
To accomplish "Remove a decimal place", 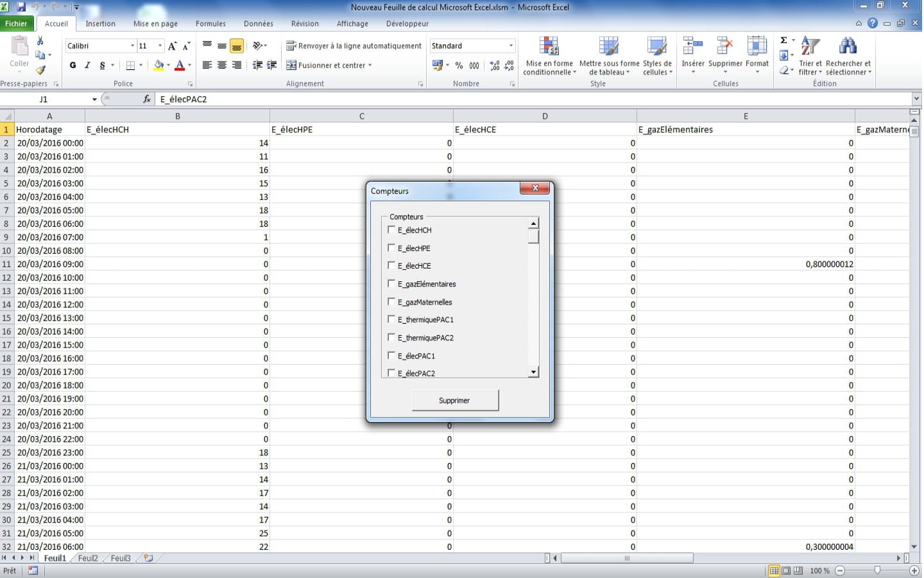I will click(x=509, y=65).
